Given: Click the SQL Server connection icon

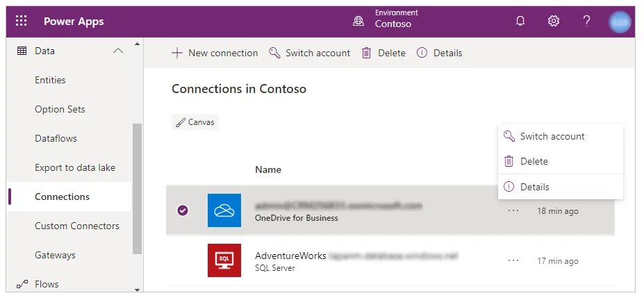Looking at the screenshot, I should point(224,260).
